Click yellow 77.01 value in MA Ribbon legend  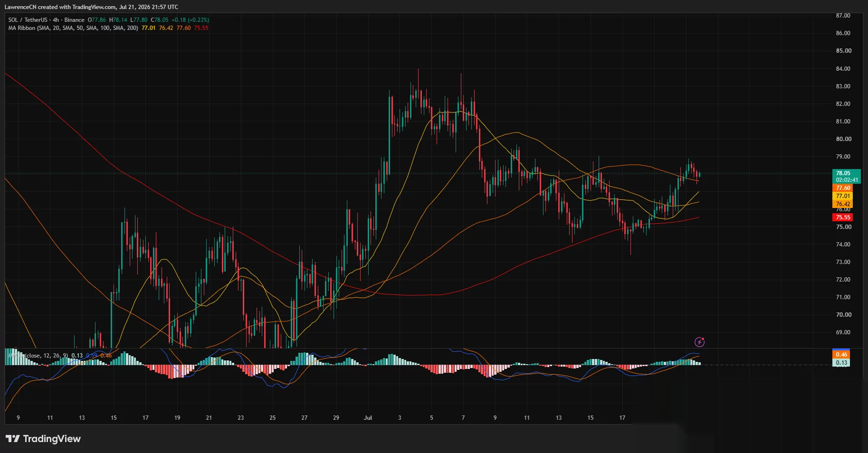[x=149, y=28]
